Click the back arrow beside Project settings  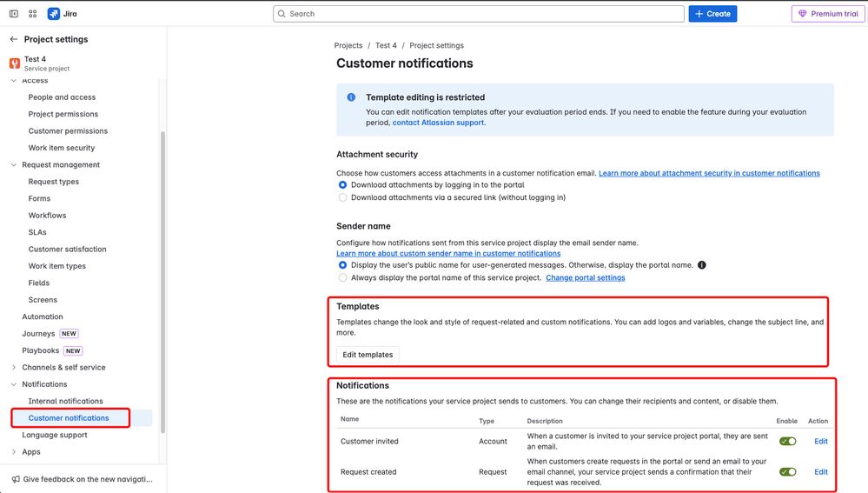pyautogui.click(x=14, y=39)
